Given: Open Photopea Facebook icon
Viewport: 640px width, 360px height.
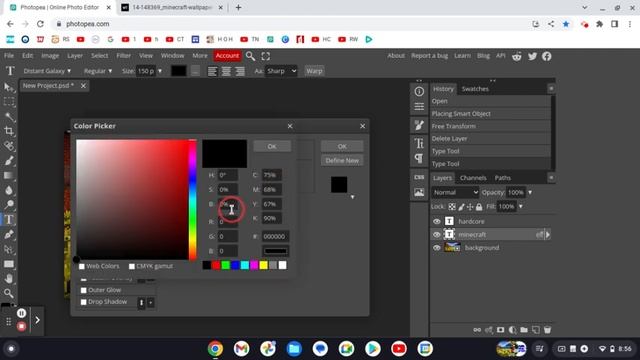Looking at the screenshot, I should coord(547,56).
